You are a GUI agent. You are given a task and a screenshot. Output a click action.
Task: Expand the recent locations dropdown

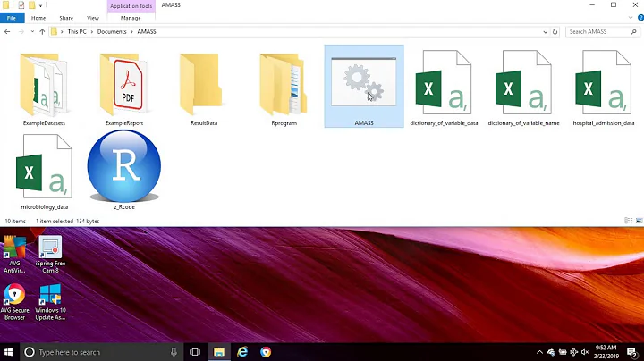tap(32, 31)
